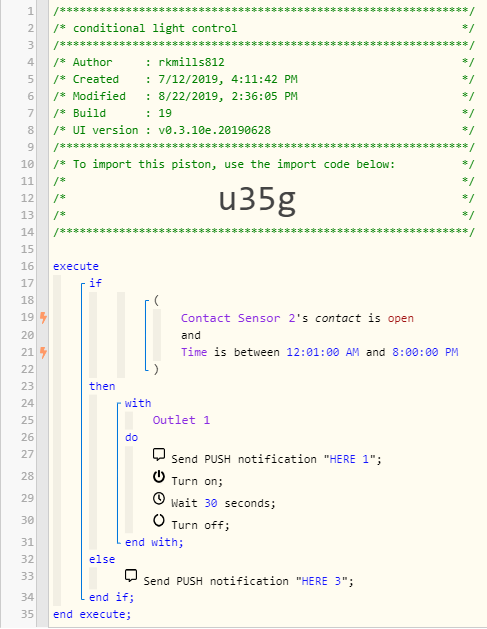
Task: Click the "else" keyword
Action: pyautogui.click(x=102, y=559)
